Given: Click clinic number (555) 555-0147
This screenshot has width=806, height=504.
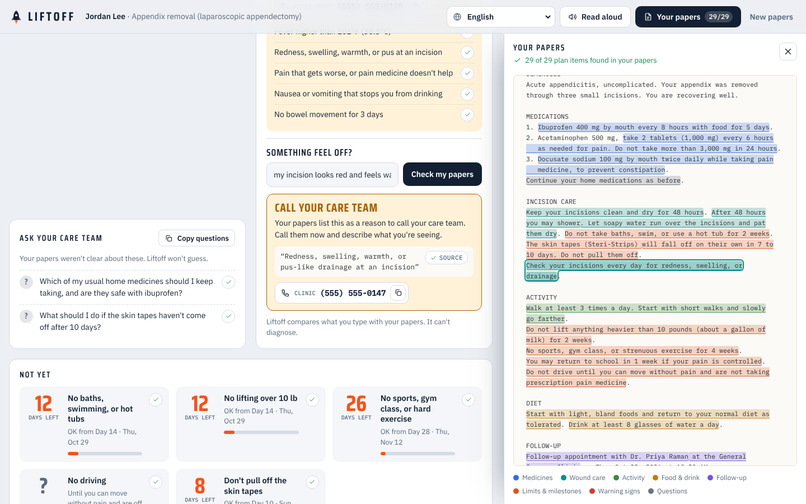Looking at the screenshot, I should click(x=353, y=293).
